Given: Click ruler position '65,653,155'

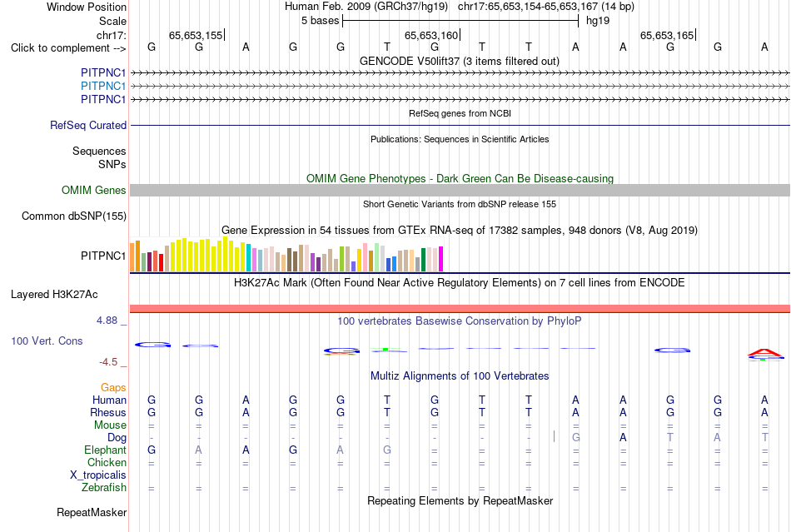Looking at the screenshot, I should click(x=196, y=35).
